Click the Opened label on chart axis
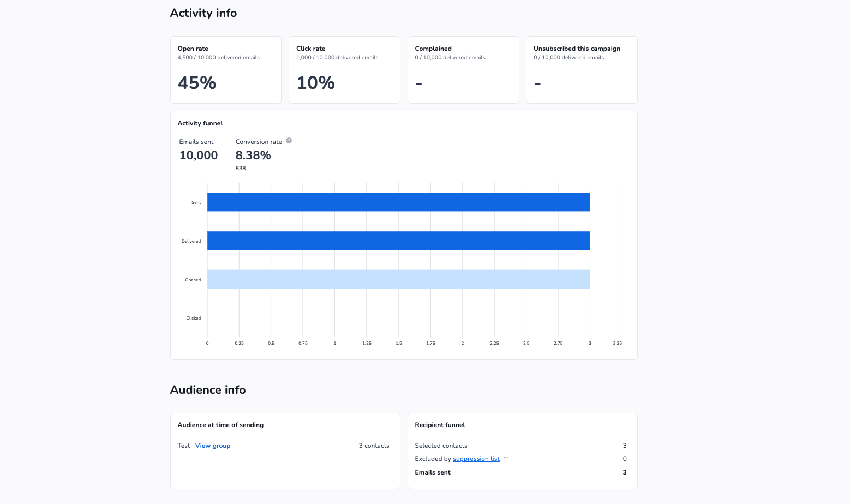Screen dimensions: 850x504 point(193,280)
